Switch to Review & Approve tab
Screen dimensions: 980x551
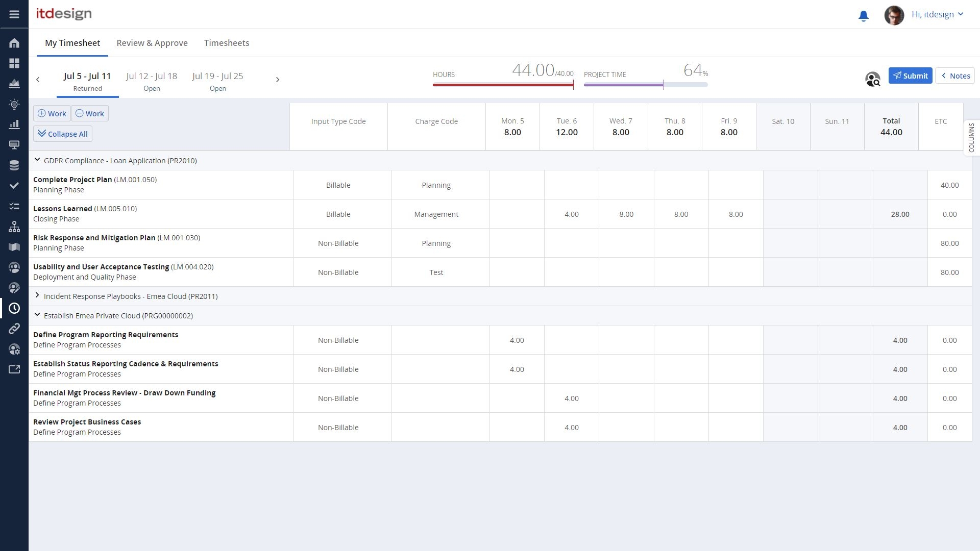click(x=152, y=43)
